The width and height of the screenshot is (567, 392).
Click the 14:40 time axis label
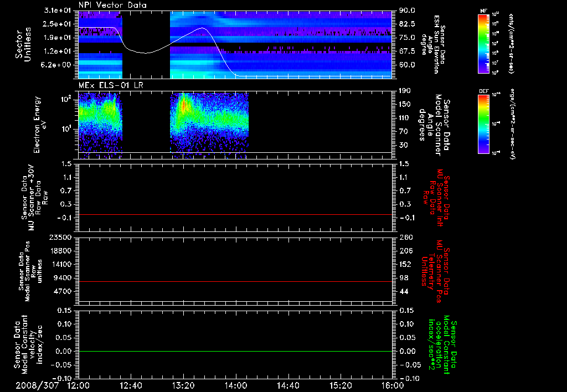click(288, 385)
